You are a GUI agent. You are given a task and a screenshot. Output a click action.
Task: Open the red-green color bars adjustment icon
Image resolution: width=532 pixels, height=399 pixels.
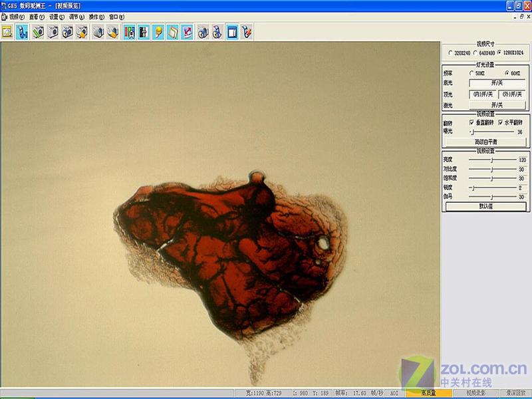pyautogui.click(x=129, y=32)
